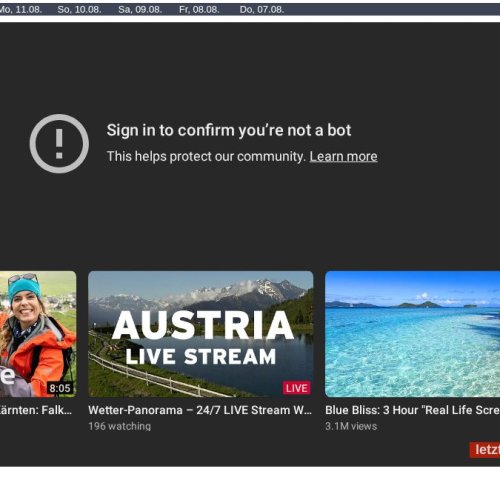Select the Do, 07.08. date tab
Image resolution: width=500 pixels, height=500 pixels.
coord(262,9)
